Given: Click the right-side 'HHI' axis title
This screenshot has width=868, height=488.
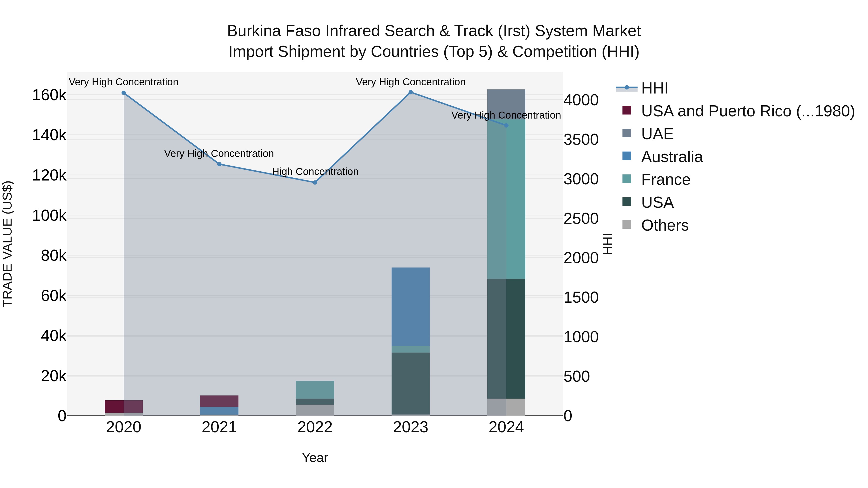Looking at the screenshot, I should click(x=608, y=244).
